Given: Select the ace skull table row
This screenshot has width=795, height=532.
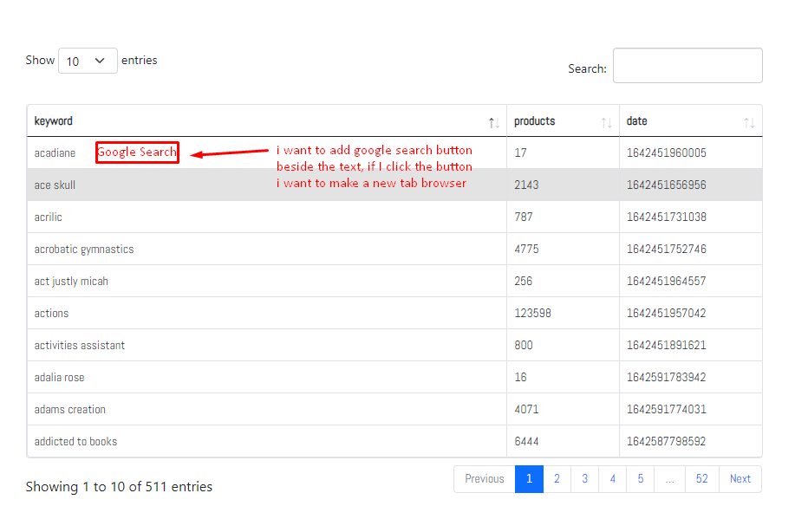Looking at the screenshot, I should point(394,185).
